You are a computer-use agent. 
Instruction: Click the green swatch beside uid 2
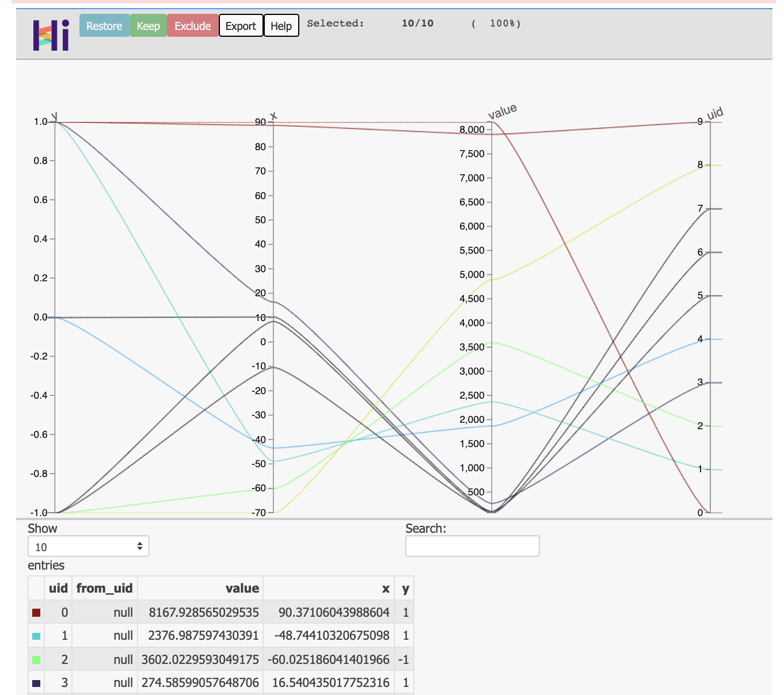(37, 659)
